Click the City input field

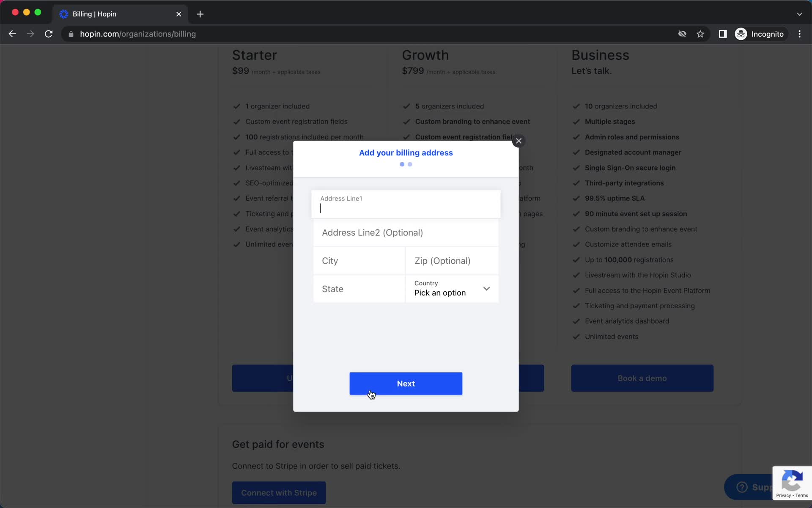point(359,261)
